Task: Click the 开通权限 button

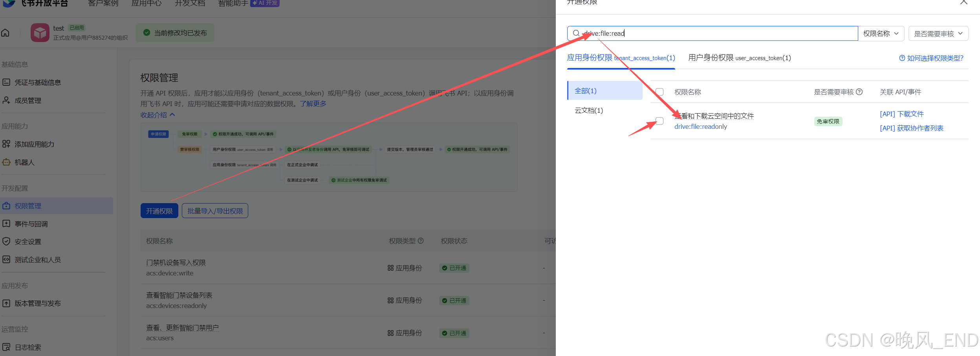Action: [159, 211]
